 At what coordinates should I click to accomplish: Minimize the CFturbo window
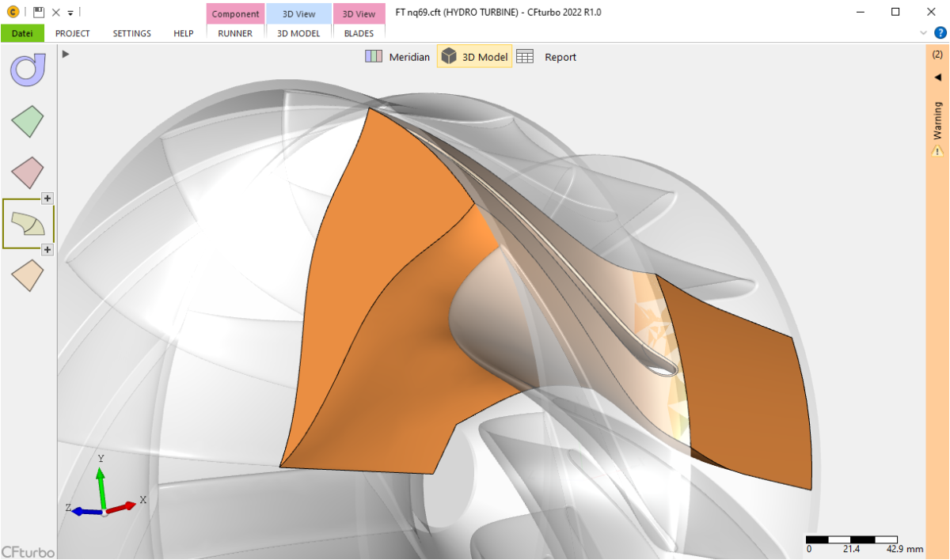[x=859, y=12]
